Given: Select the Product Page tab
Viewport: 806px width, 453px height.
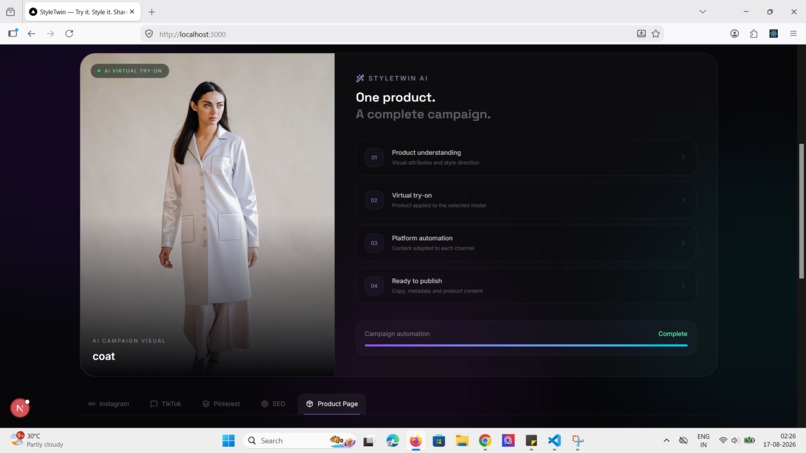Looking at the screenshot, I should coord(332,404).
